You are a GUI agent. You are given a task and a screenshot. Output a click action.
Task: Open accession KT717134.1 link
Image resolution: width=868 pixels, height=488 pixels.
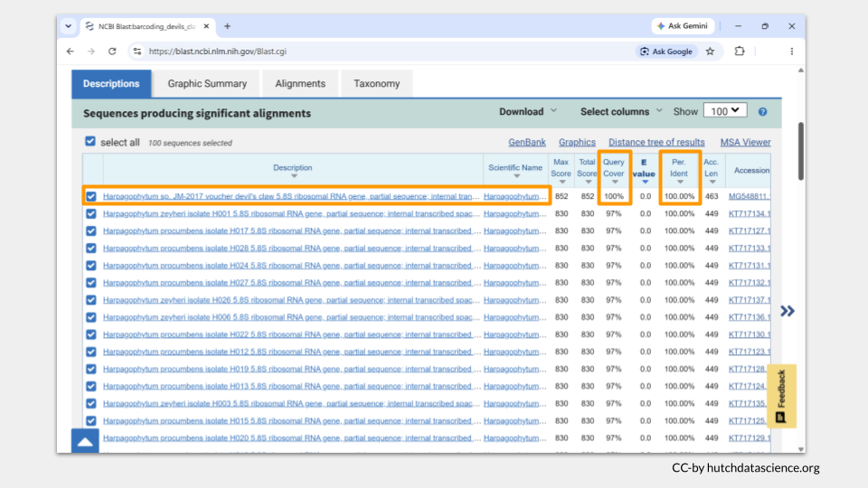750,213
